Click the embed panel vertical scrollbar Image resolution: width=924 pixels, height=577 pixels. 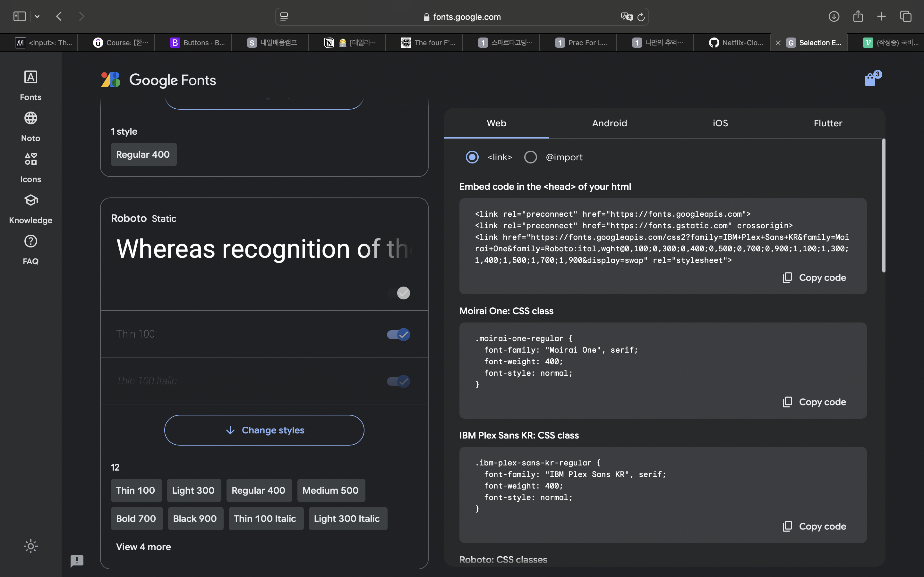point(884,206)
